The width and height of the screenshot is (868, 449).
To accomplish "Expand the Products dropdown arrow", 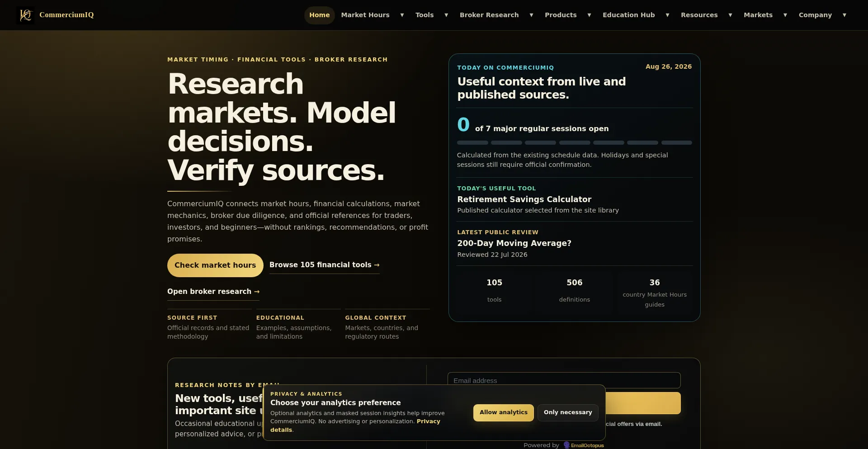I will (589, 15).
